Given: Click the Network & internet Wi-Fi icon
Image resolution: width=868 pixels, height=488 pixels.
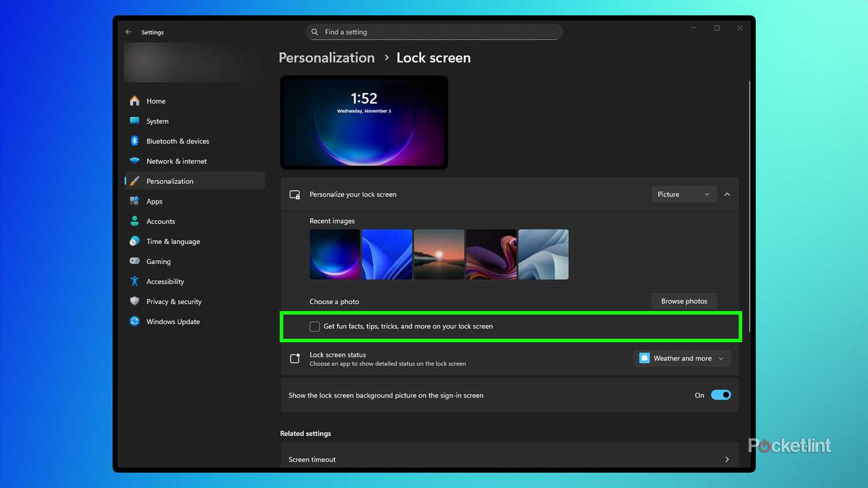Looking at the screenshot, I should [x=134, y=161].
